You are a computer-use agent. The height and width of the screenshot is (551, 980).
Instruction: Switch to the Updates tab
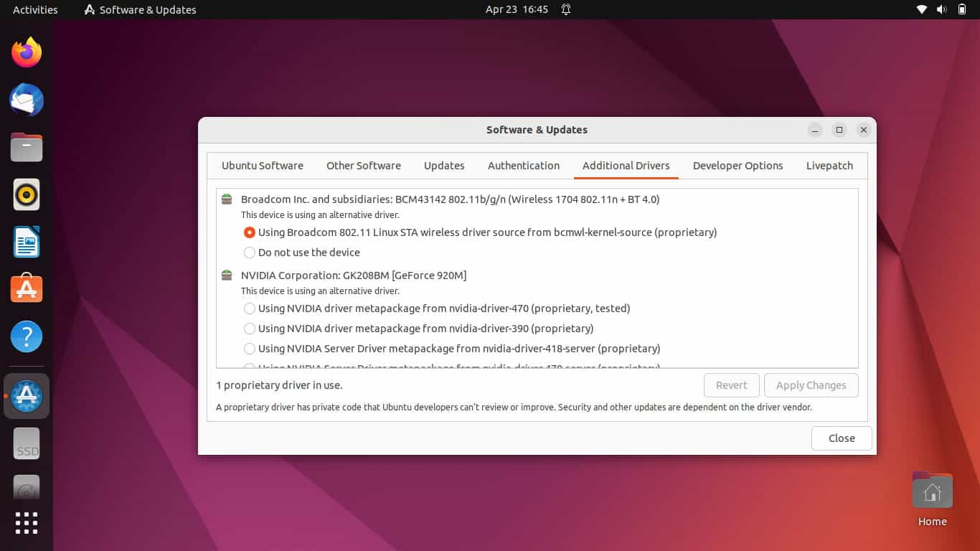443,165
